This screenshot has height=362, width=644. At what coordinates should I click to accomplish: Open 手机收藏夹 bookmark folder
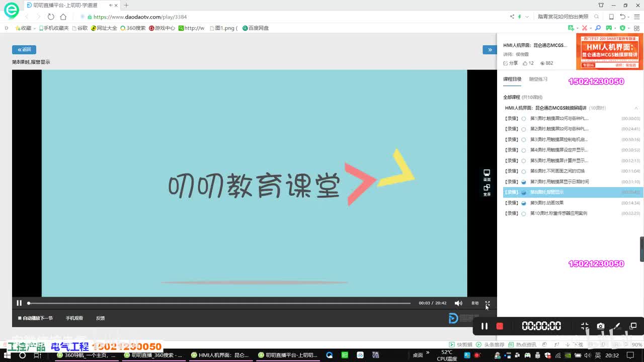(x=54, y=28)
